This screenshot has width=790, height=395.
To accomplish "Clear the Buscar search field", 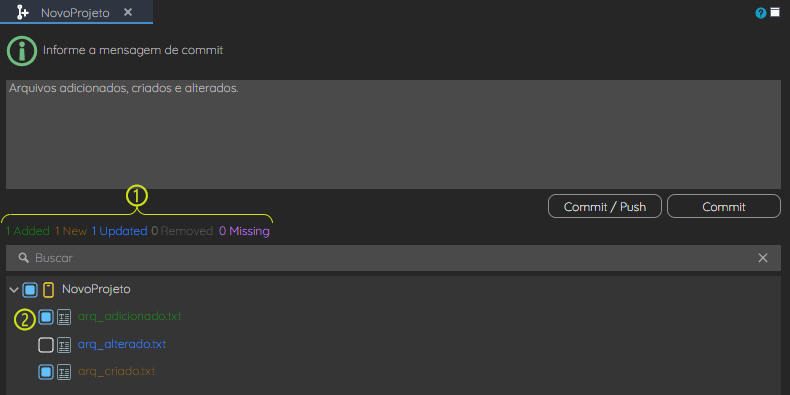I will tap(763, 258).
